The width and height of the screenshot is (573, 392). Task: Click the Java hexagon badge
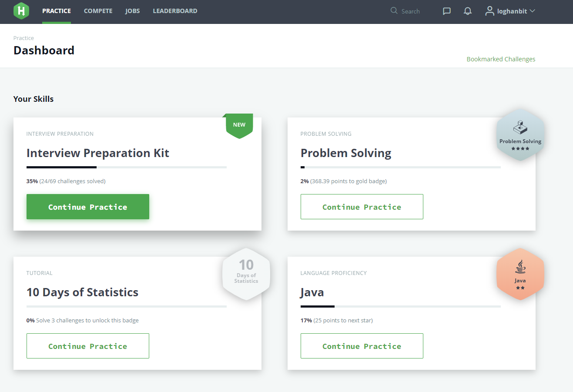[520, 274]
